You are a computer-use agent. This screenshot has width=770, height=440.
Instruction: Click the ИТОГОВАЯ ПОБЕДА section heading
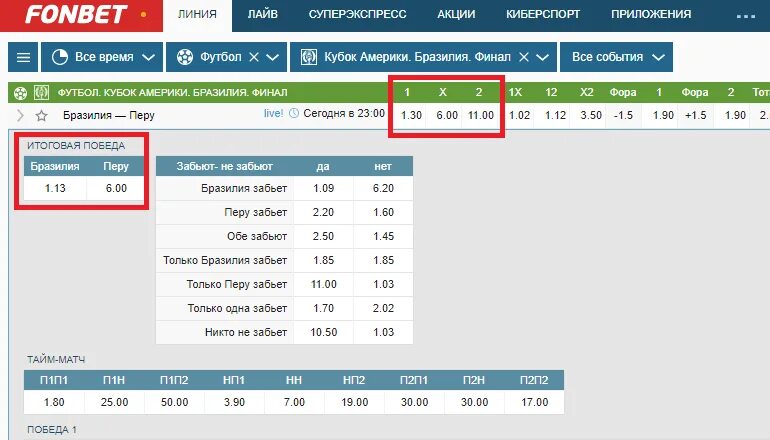click(76, 146)
